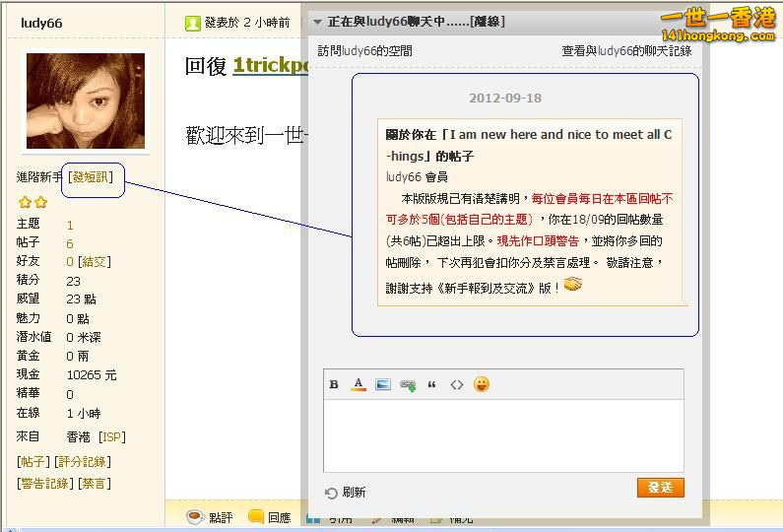Screen dimensions: 783x532
Task: Click the 刷新 refresh text
Action: (x=354, y=493)
